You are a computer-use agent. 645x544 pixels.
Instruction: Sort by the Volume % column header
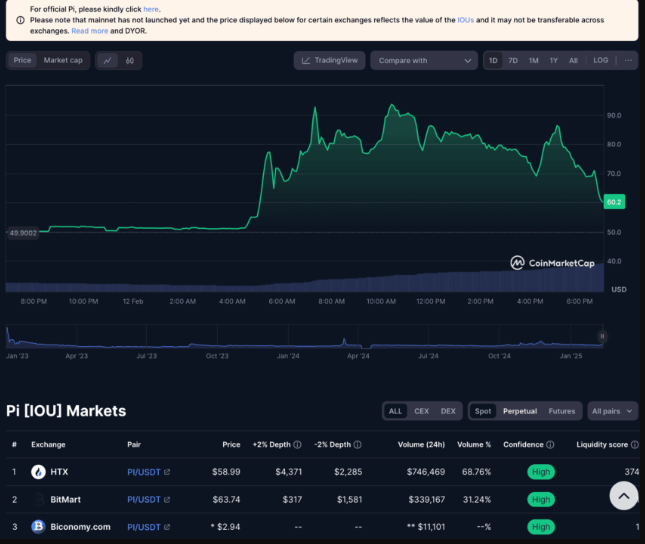[474, 444]
